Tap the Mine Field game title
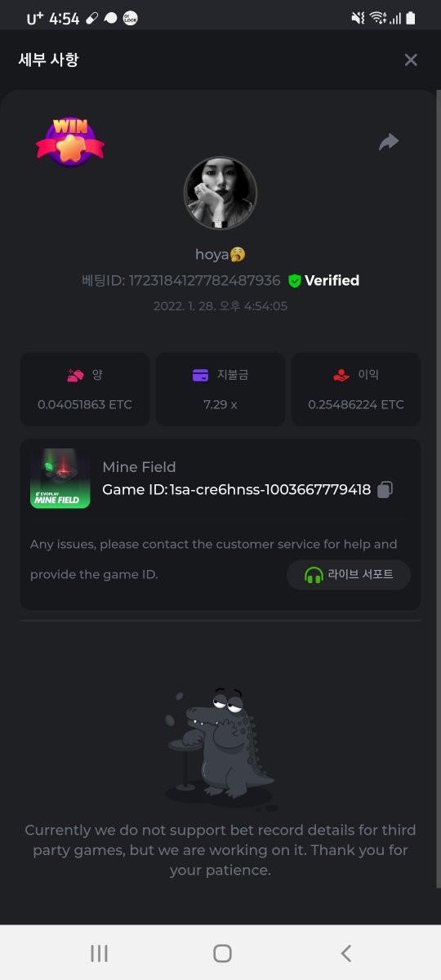 (139, 467)
